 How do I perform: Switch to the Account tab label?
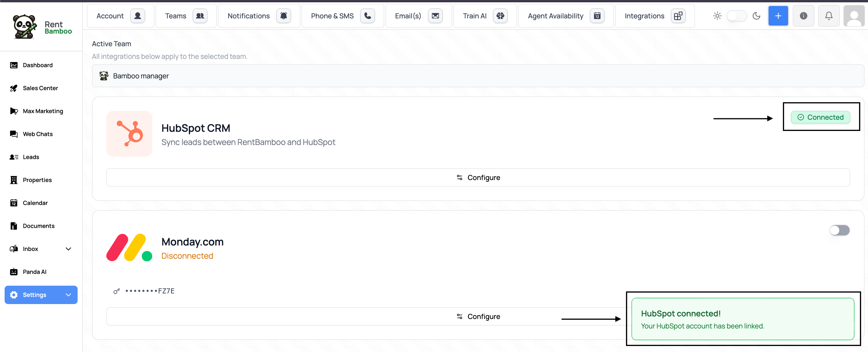click(x=110, y=16)
